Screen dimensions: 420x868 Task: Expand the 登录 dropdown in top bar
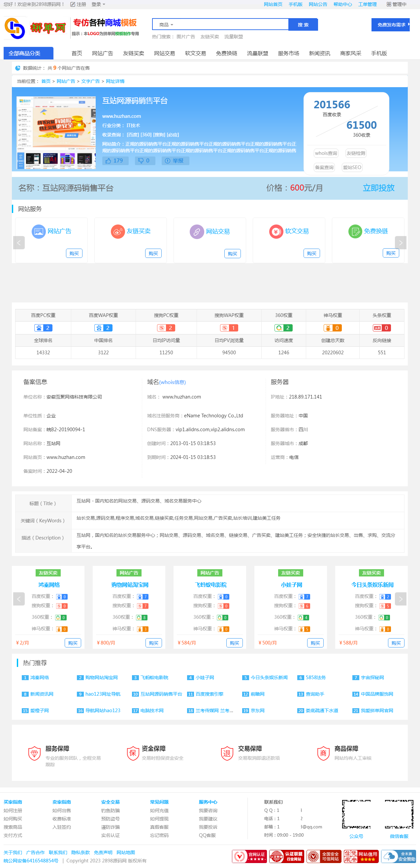(98, 4)
